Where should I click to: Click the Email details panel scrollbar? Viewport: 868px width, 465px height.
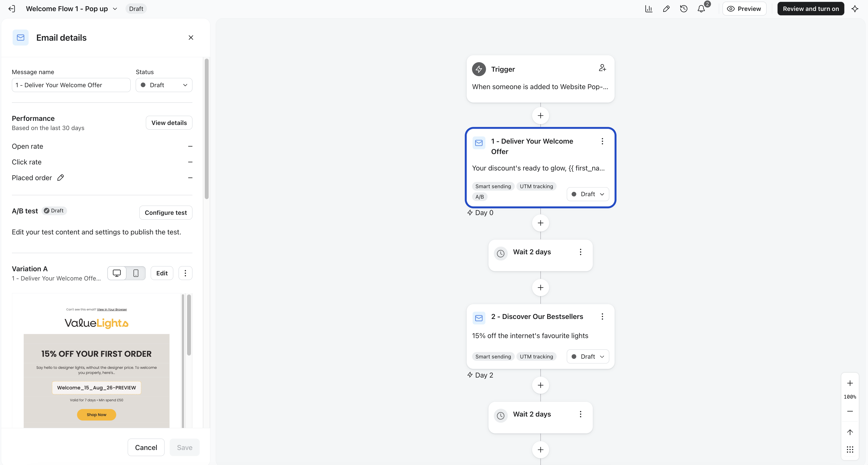(206, 129)
